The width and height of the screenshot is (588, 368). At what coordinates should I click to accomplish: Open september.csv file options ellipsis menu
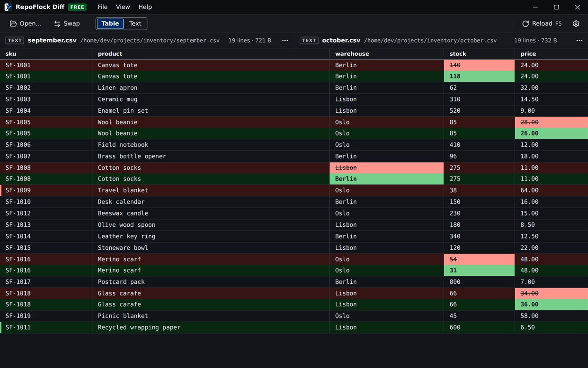tap(285, 41)
